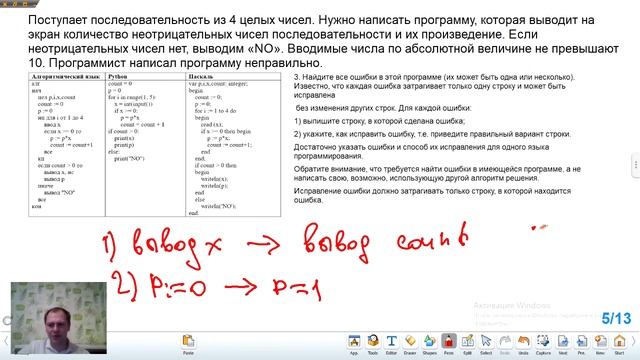Create a New page
The height and width of the screenshot is (360, 640).
[x=600, y=343]
